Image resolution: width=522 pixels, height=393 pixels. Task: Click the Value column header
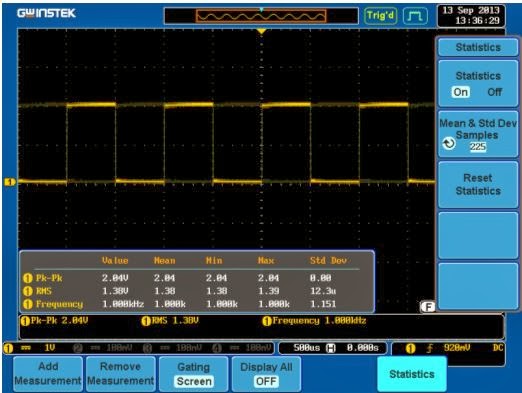(115, 260)
